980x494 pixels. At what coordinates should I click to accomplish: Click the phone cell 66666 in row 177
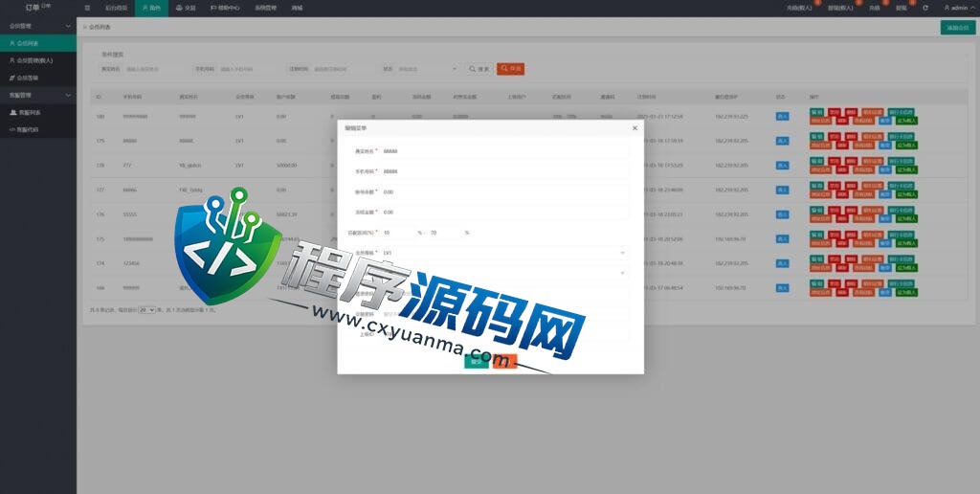(x=129, y=191)
